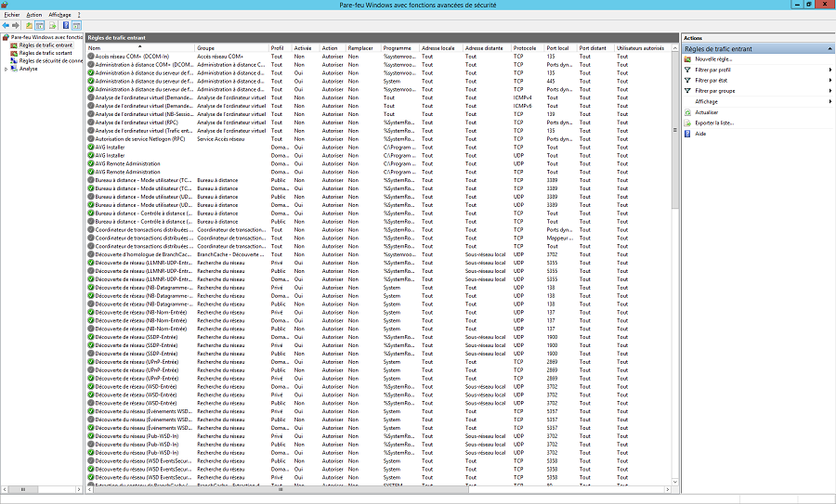Select Règles de trafic entrant in tree
The width and height of the screenshot is (836, 504).
46,45
